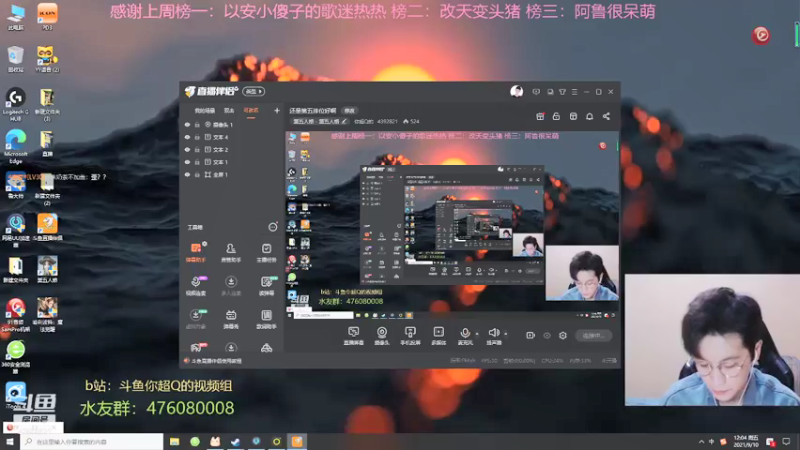Lock the 文本 4 source
Image resolution: width=800 pixels, height=450 pixels.
point(197,137)
